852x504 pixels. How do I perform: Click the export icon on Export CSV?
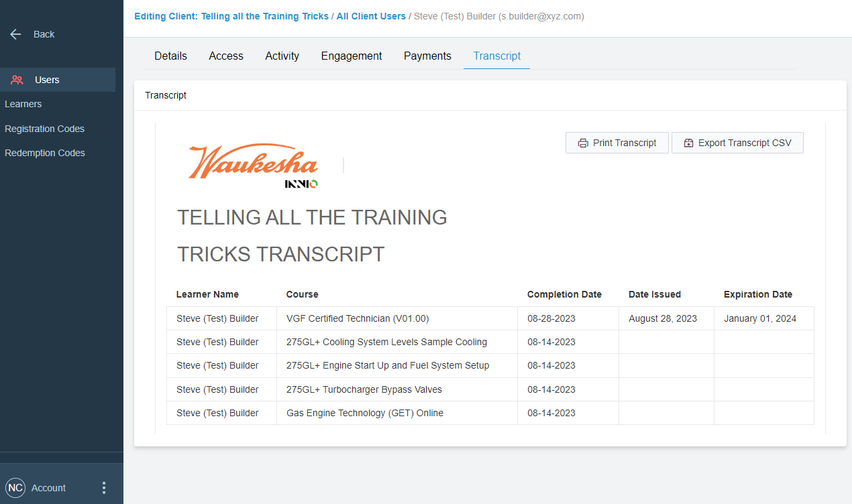click(688, 143)
